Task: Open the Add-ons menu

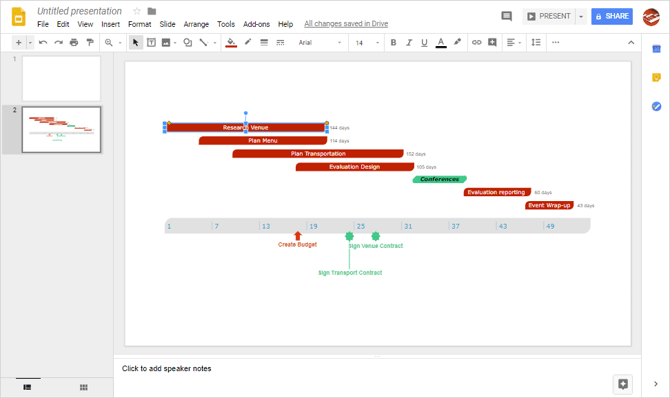Action: click(256, 24)
